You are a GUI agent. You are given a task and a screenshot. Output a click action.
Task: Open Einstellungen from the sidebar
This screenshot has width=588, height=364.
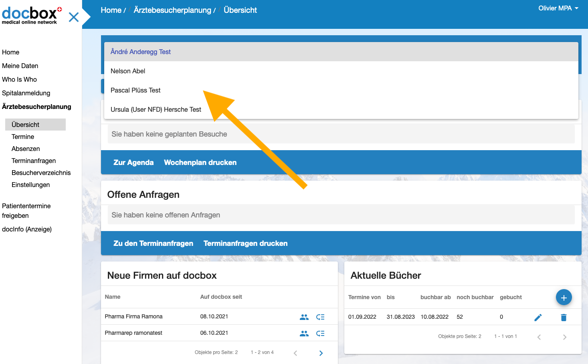(31, 185)
